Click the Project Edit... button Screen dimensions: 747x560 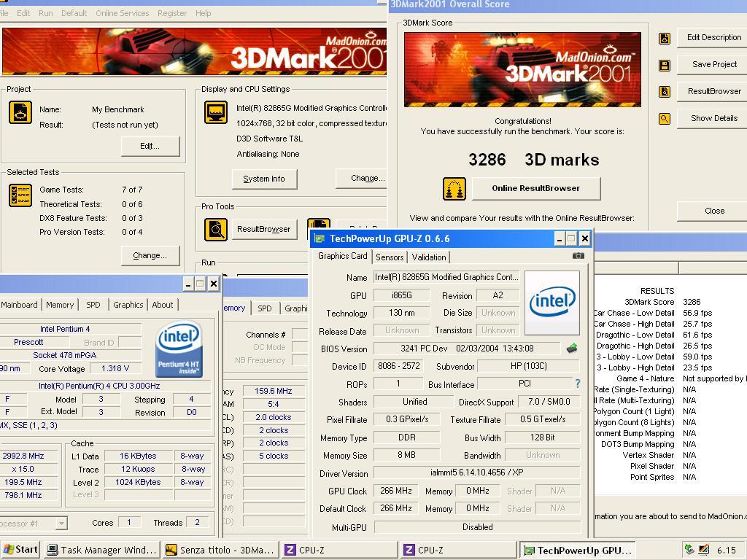click(x=150, y=146)
